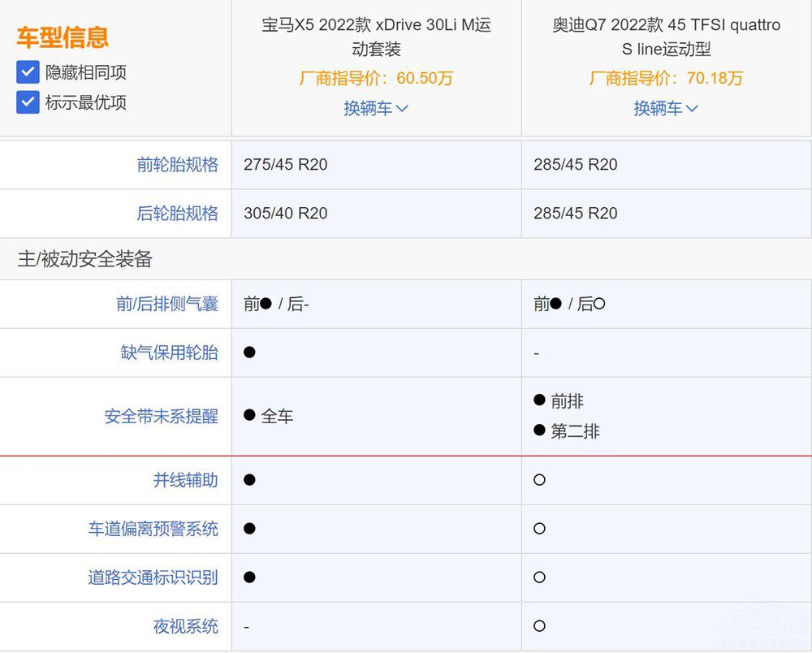Image resolution: width=812 pixels, height=653 pixels.
Task: Disable the 标示最优项 checkbox
Action: (28, 102)
